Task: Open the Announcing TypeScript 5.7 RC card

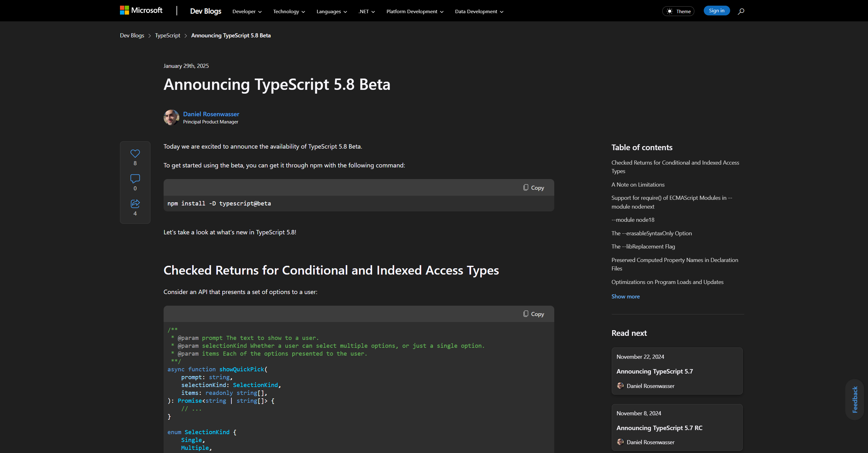Action: pos(677,427)
